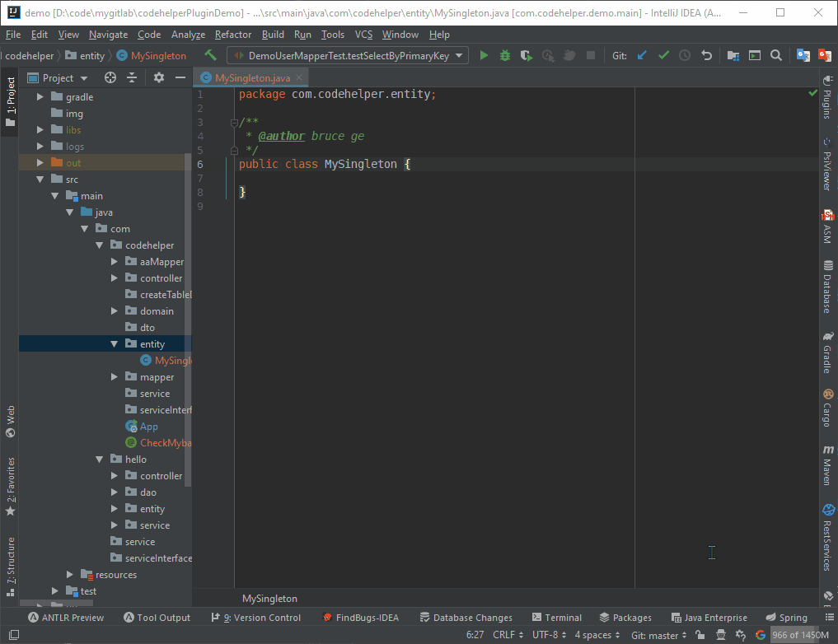Collapse the codehelper entity package
Image resolution: width=838 pixels, height=644 pixels.
(114, 344)
